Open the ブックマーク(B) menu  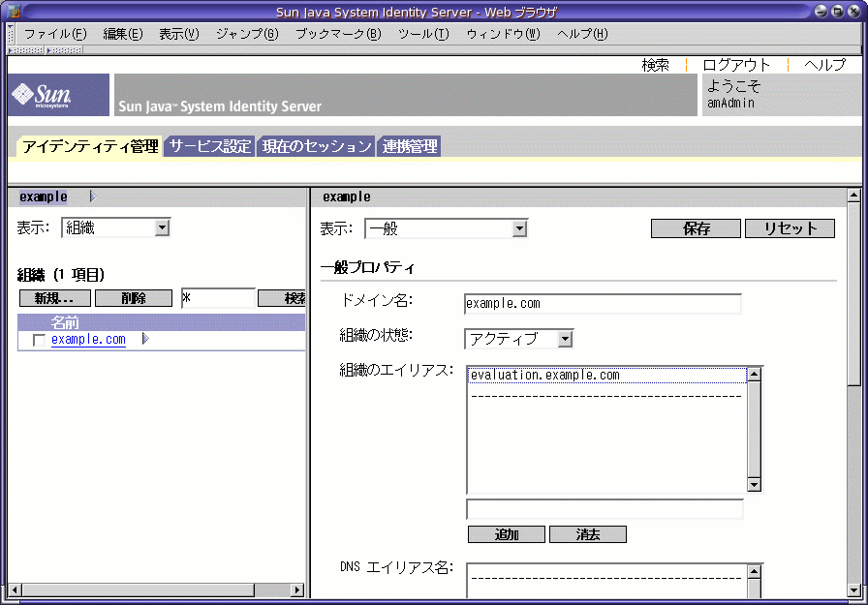tap(338, 34)
